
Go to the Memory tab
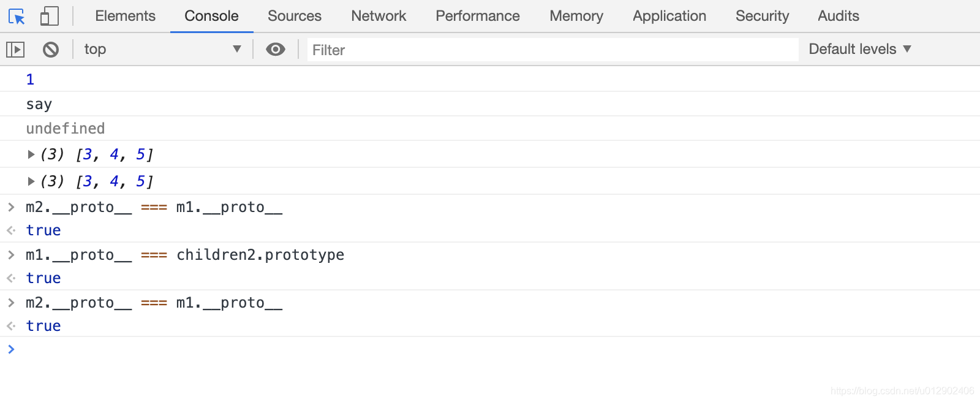(576, 16)
